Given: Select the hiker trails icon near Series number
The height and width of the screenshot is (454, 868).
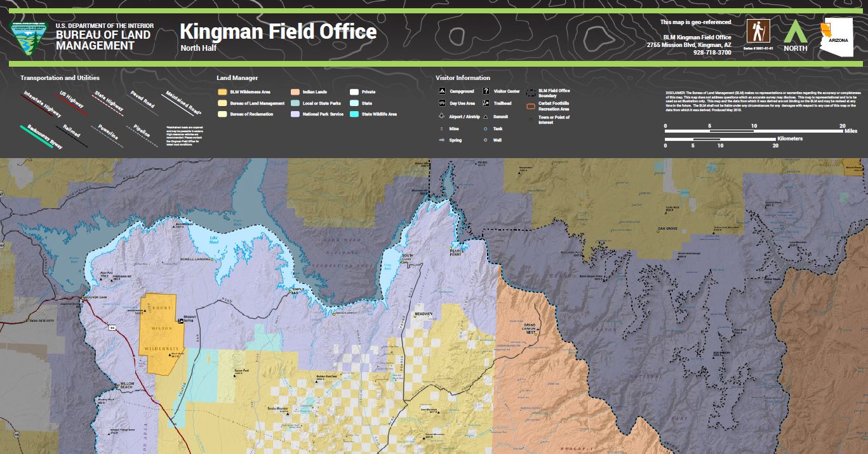Looking at the screenshot, I should point(758,30).
